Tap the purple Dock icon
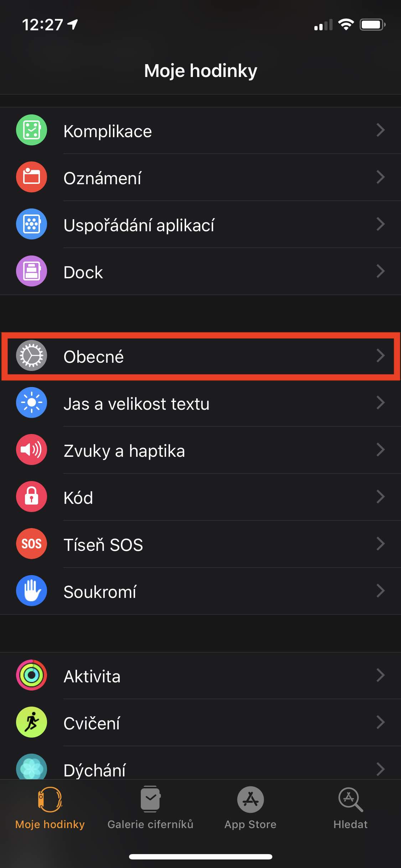The width and height of the screenshot is (401, 868). point(31,271)
